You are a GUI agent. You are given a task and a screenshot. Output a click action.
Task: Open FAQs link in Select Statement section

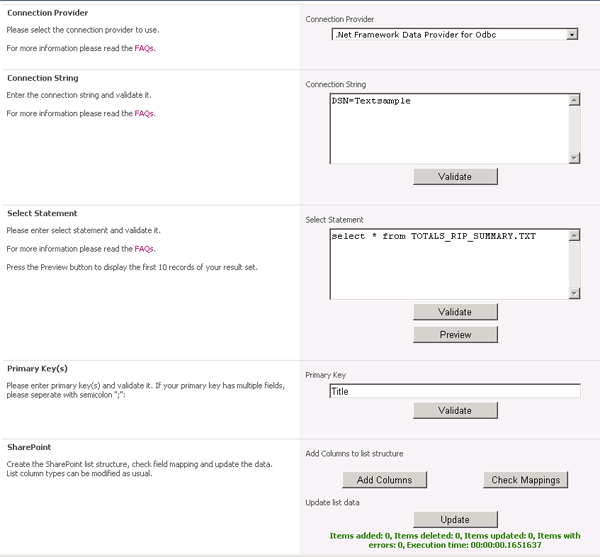tap(144, 249)
